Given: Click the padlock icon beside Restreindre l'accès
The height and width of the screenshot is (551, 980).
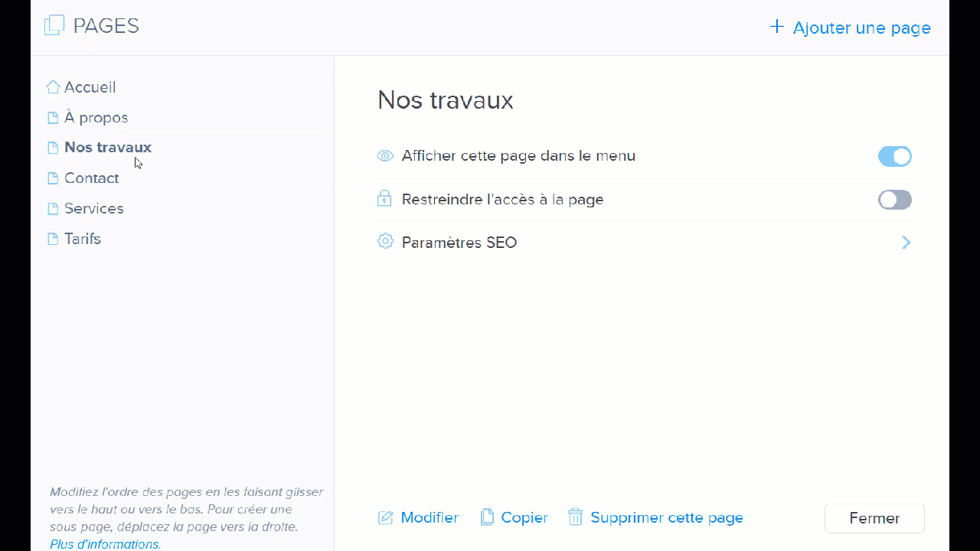Looking at the screenshot, I should pos(384,199).
